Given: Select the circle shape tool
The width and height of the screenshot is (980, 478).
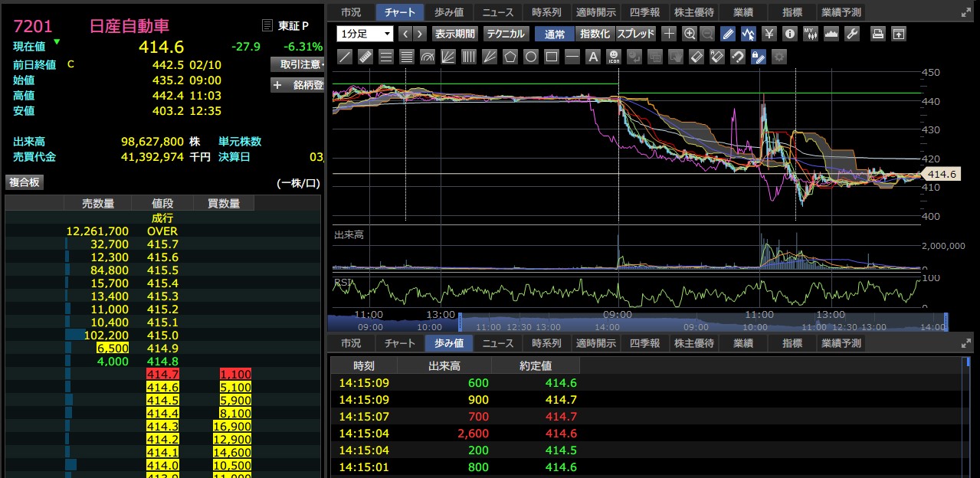Looking at the screenshot, I should (x=531, y=57).
